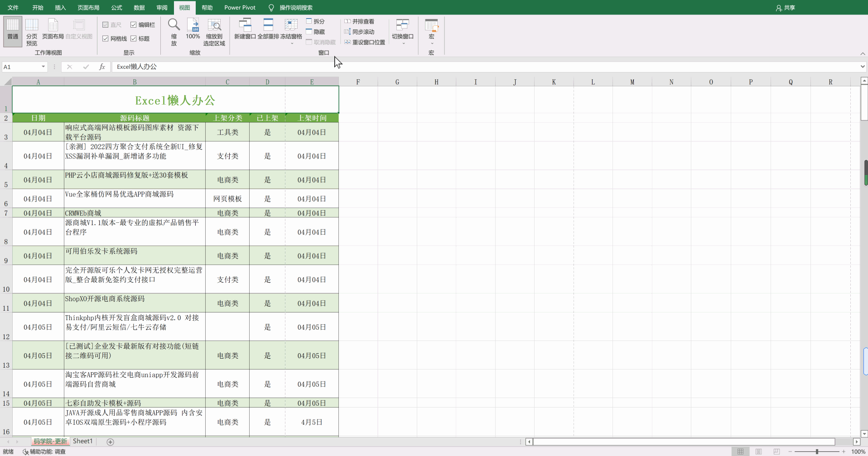Switch to the 插入 insert tab
Viewport: 868px width, 456px height.
[60, 8]
